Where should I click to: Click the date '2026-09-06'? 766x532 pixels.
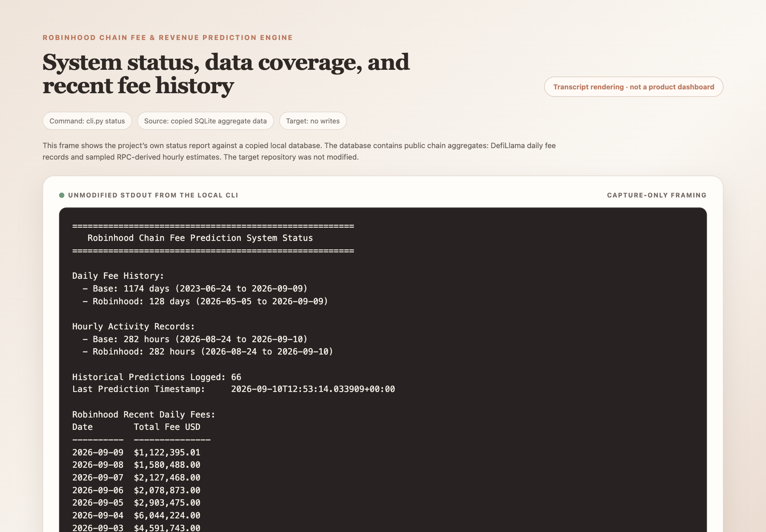click(98, 490)
